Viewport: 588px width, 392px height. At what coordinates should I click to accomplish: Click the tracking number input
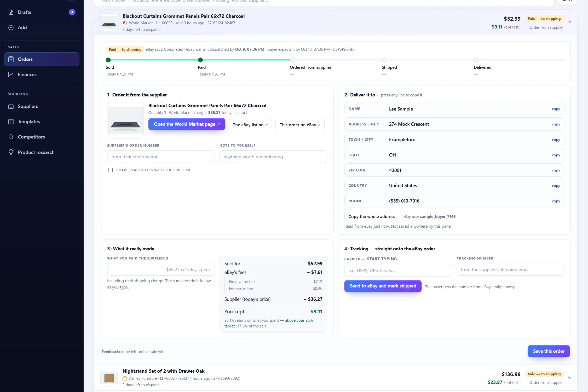point(510,269)
